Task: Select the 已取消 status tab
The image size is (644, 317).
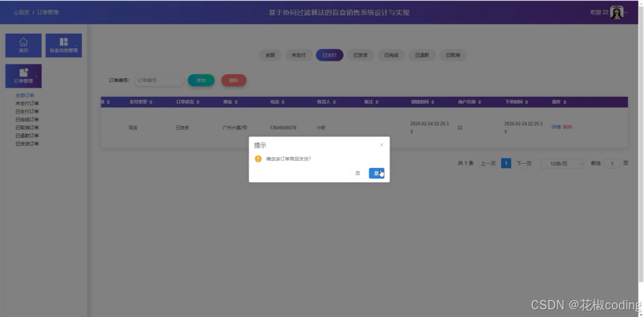Action: coord(453,55)
